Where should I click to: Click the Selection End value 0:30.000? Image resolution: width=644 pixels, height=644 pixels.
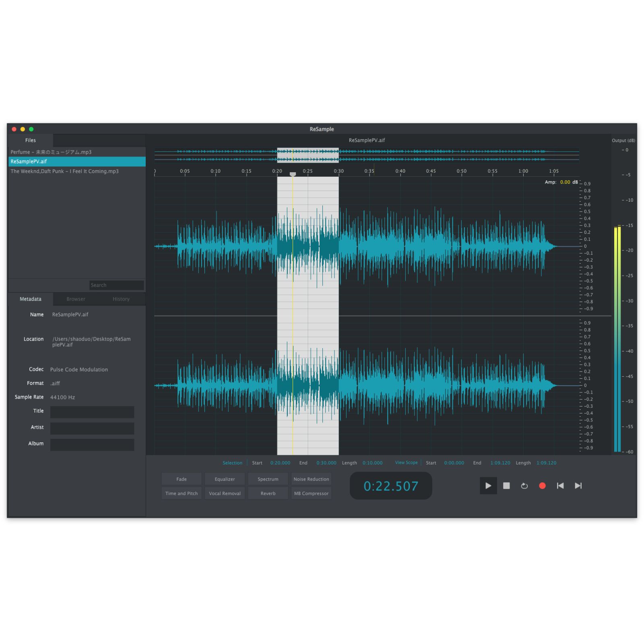coord(326,463)
